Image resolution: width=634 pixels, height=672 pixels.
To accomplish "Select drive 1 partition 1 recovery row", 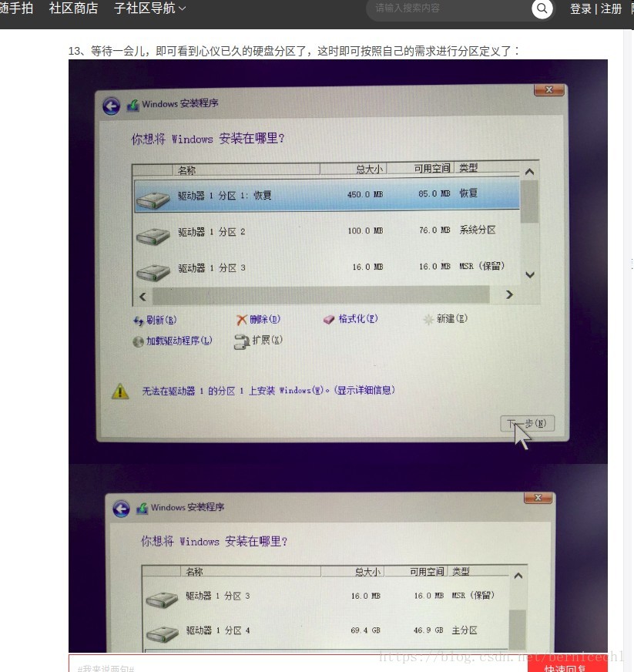I will point(327,195).
